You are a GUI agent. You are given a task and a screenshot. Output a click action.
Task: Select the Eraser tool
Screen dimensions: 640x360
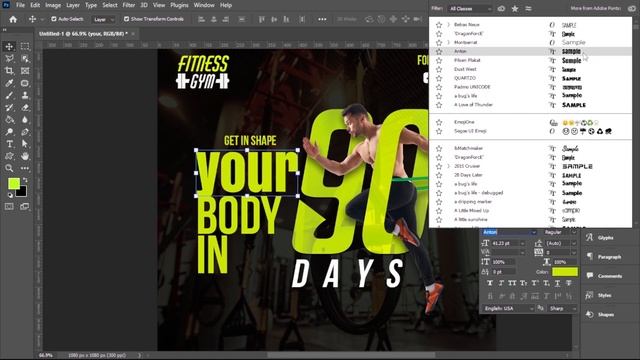pos(25,108)
